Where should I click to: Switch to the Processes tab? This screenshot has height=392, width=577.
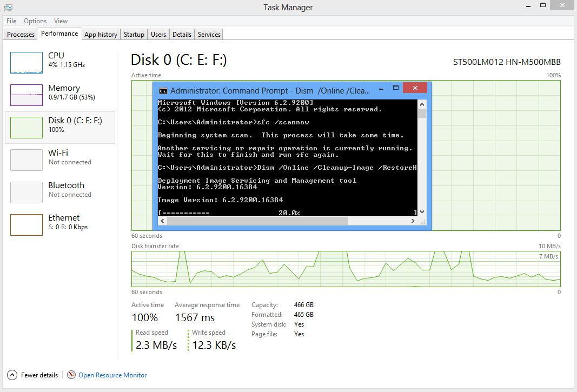21,34
